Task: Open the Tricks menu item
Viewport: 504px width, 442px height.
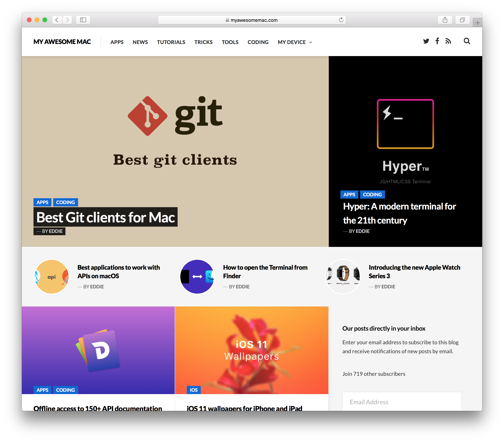Action: point(203,42)
